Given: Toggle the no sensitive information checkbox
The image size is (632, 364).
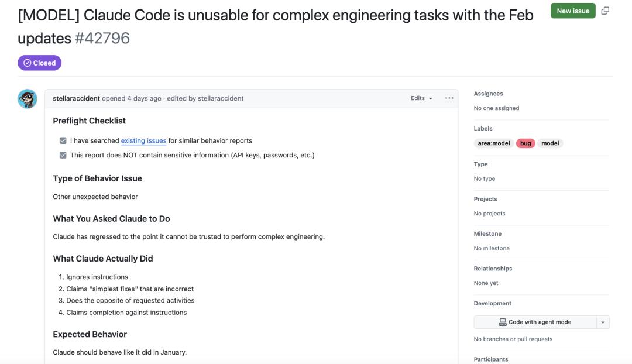Looking at the screenshot, I should point(63,155).
